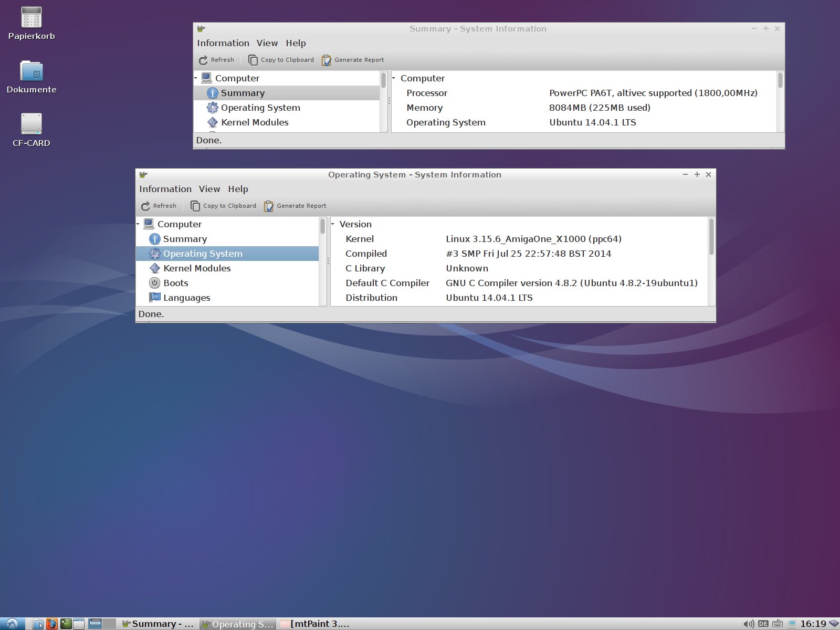Collapse the Computer tree node in the Summary window sidebar
This screenshot has height=630, width=840.
(x=196, y=78)
